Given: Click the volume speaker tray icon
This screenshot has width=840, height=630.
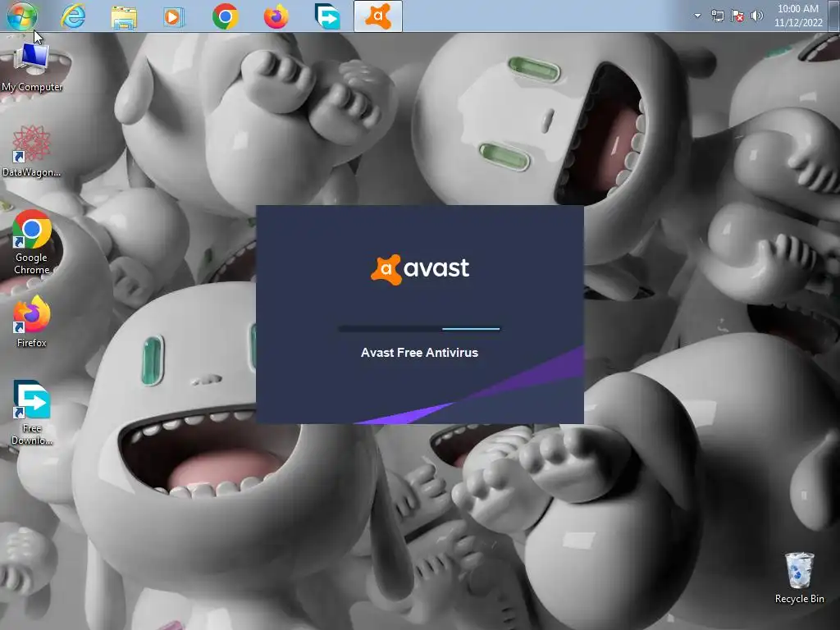Looking at the screenshot, I should pyautogui.click(x=756, y=16).
